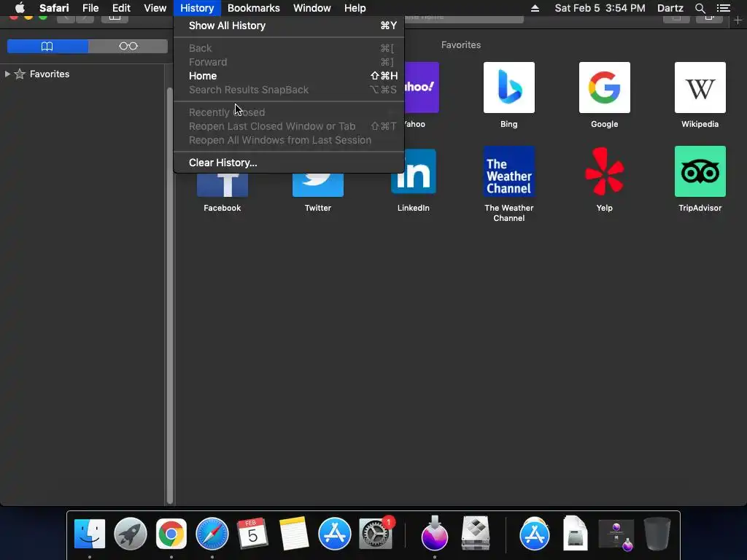The width and height of the screenshot is (747, 560).
Task: Choose Clear History…
Action: tap(289, 163)
